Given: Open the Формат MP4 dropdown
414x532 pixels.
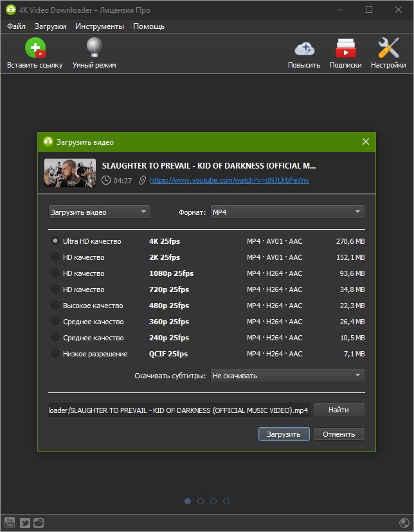Looking at the screenshot, I should 287,212.
